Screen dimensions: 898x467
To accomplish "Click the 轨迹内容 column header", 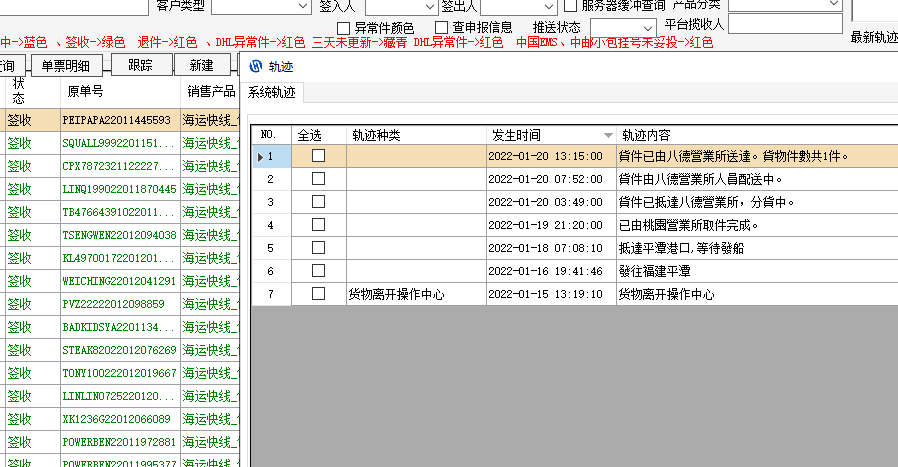I will [756, 135].
